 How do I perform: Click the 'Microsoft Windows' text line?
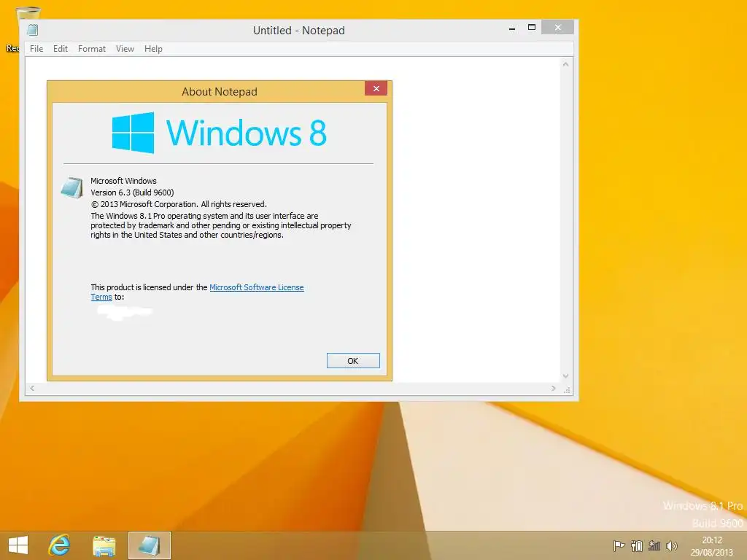(123, 181)
